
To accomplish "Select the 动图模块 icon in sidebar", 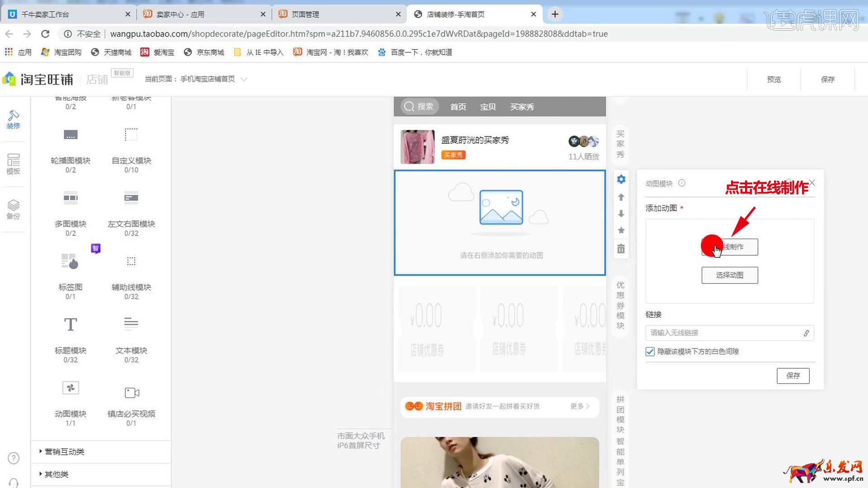I will [71, 388].
